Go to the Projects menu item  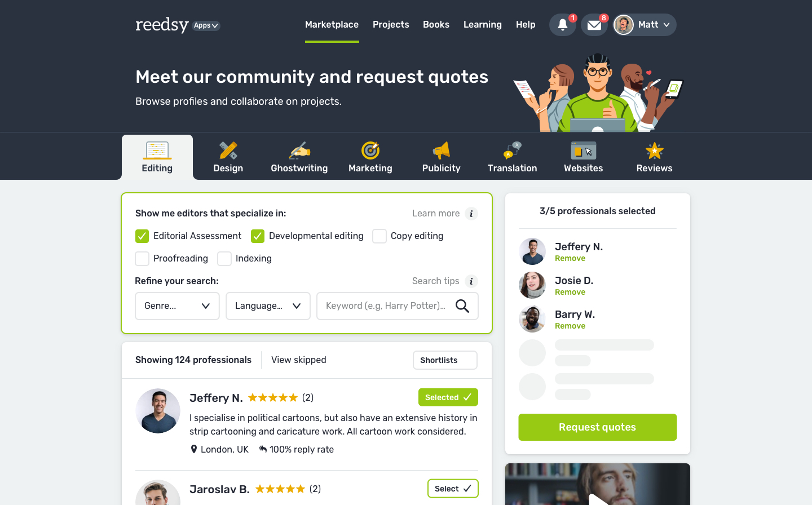click(x=391, y=25)
